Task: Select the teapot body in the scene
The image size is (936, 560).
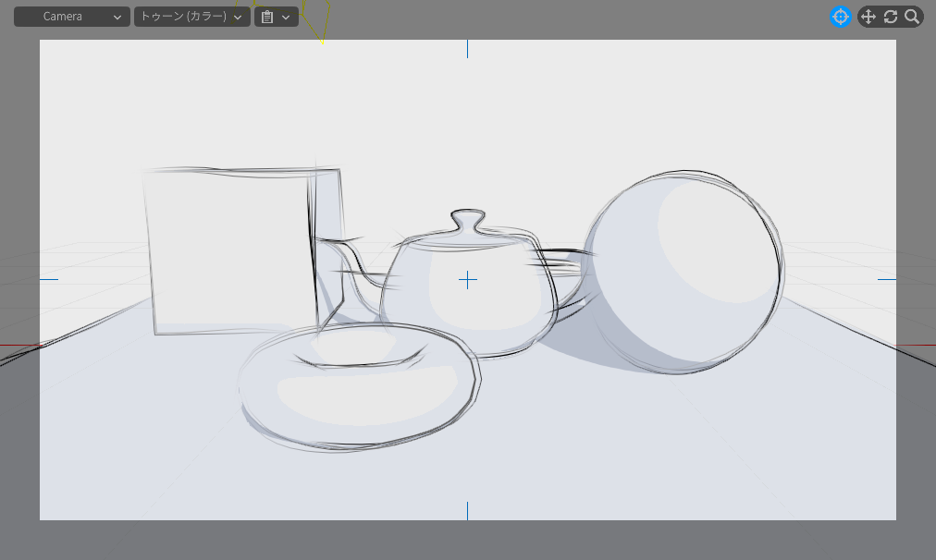Action: [x=481, y=305]
